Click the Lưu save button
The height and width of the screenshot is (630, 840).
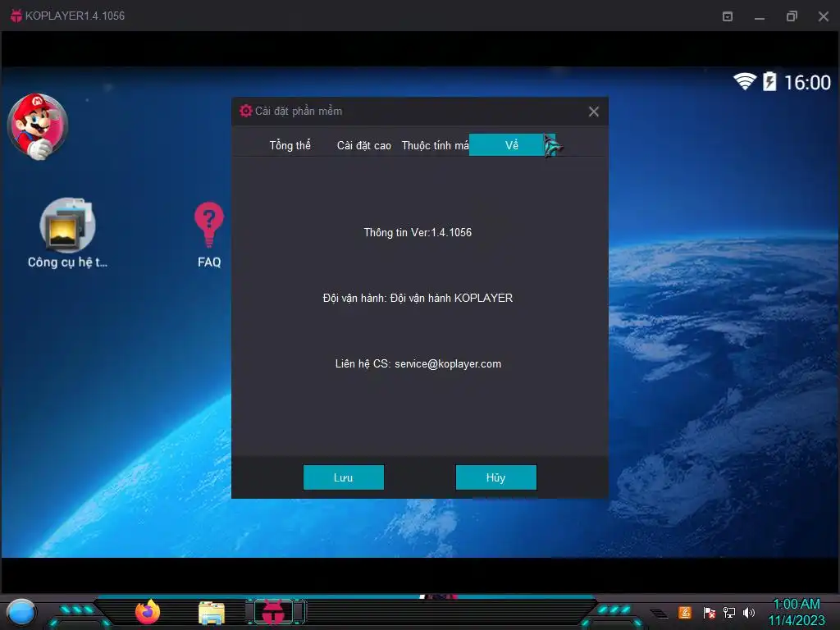click(344, 477)
